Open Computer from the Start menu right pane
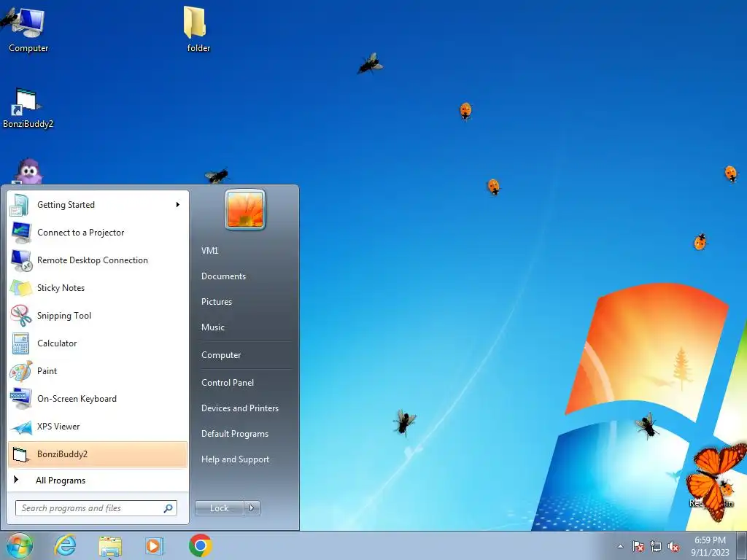This screenshot has width=747, height=560. 221,355
